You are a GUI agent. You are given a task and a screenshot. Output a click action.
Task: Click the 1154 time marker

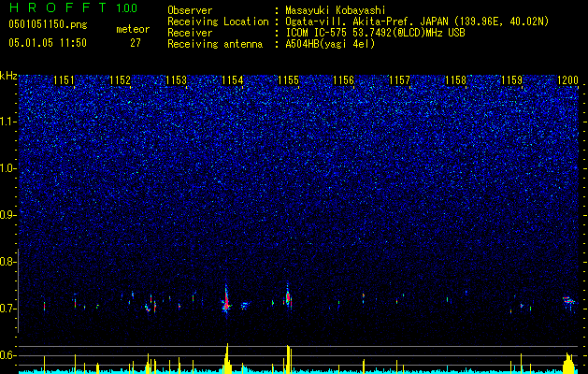(232, 80)
